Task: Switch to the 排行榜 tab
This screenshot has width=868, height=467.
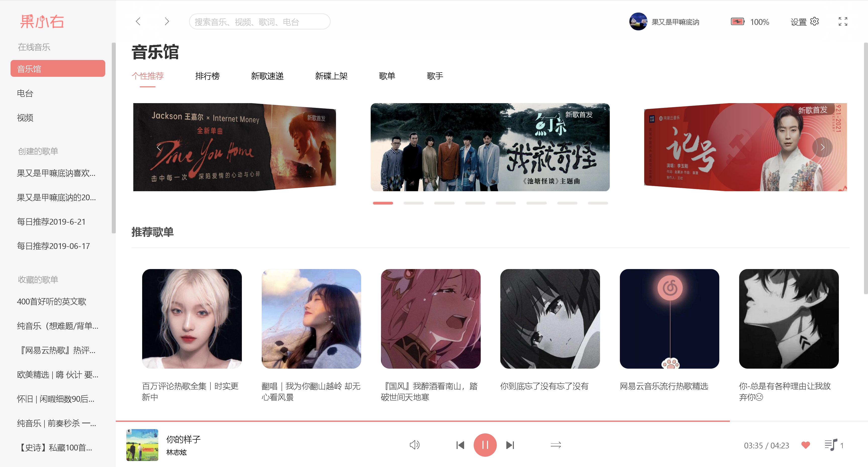Action: click(207, 76)
